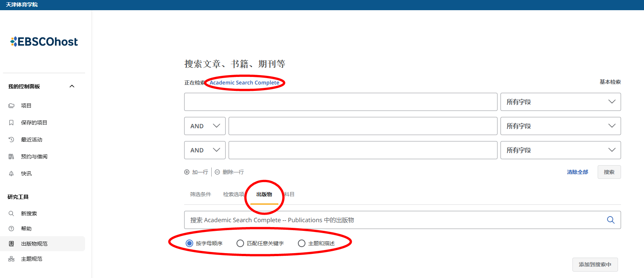Select the 按字母顺序 radio button
The image size is (644, 278).
(189, 243)
